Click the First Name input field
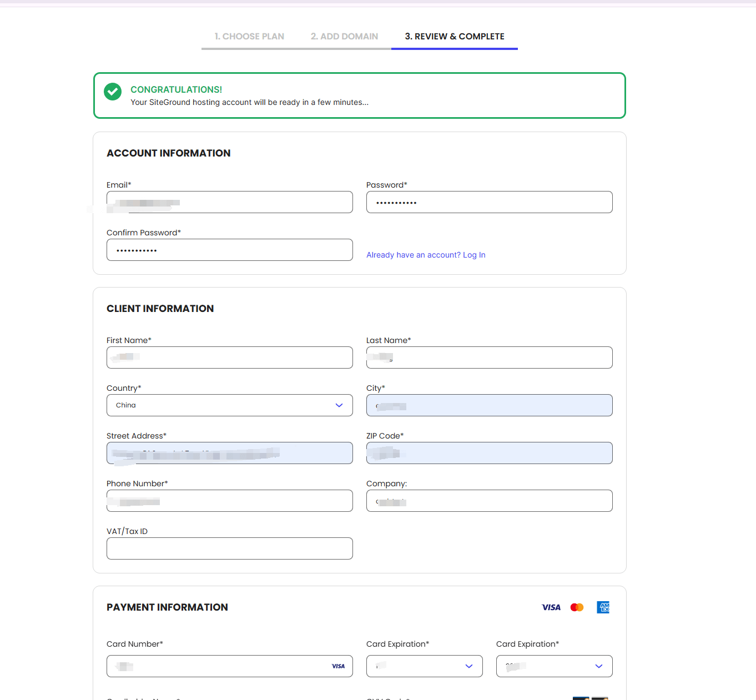Viewport: 756px width, 700px height. 230,357
